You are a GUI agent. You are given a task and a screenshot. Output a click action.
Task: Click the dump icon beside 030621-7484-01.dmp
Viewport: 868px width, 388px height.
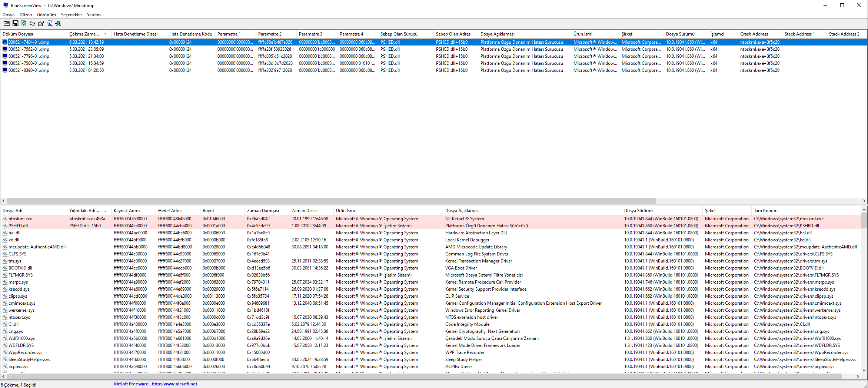5,42
